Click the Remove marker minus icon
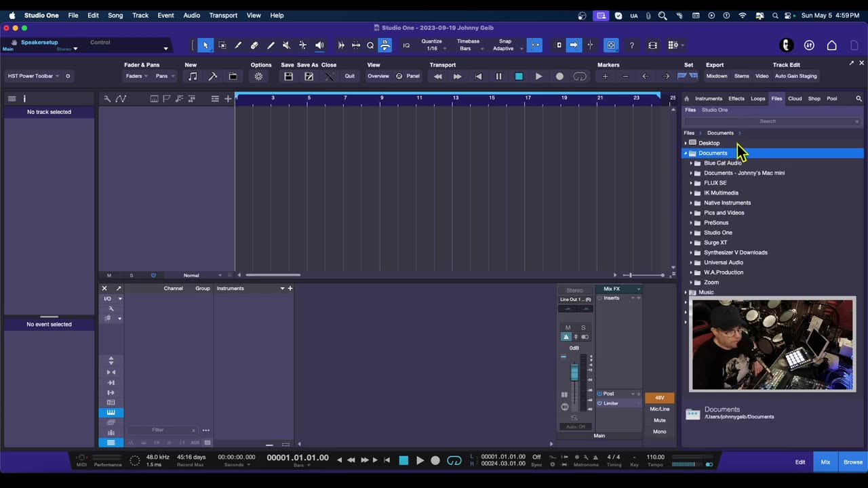Image resolution: width=868 pixels, height=488 pixels. pyautogui.click(x=625, y=76)
